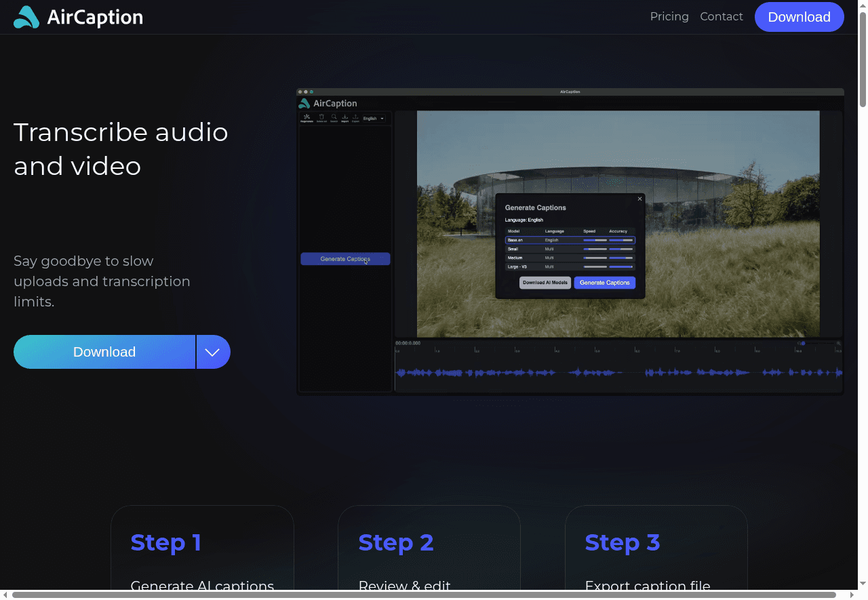Viewport: 868px width, 600px height.
Task: Choose the Large - V3 model row
Action: pos(570,266)
